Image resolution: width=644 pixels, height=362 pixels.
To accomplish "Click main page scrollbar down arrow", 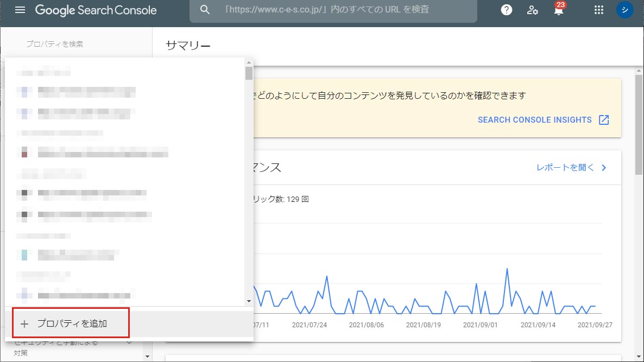I will [638, 357].
